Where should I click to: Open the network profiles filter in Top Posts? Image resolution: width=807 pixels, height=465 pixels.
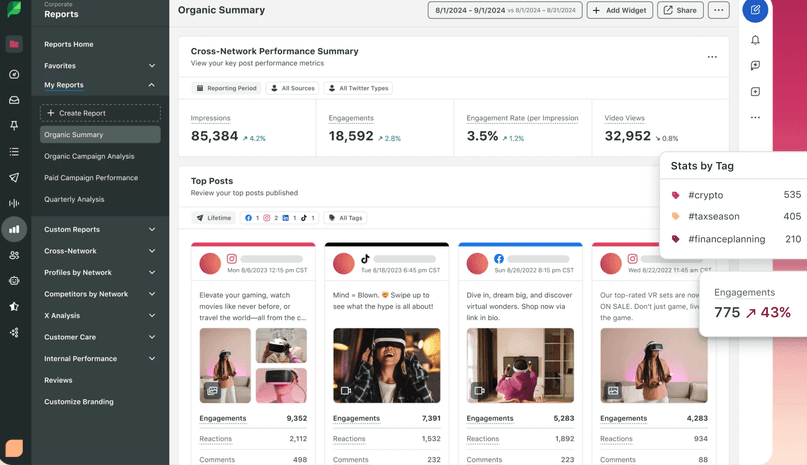pos(279,218)
